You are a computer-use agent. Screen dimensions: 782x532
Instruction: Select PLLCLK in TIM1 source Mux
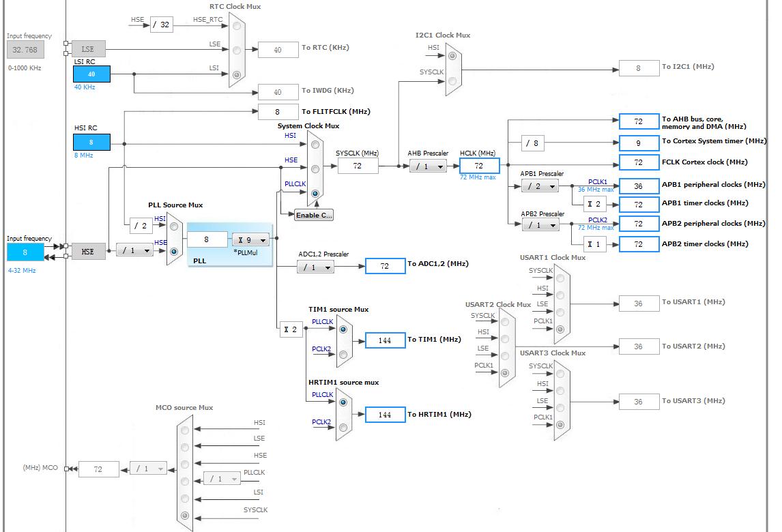(x=343, y=329)
